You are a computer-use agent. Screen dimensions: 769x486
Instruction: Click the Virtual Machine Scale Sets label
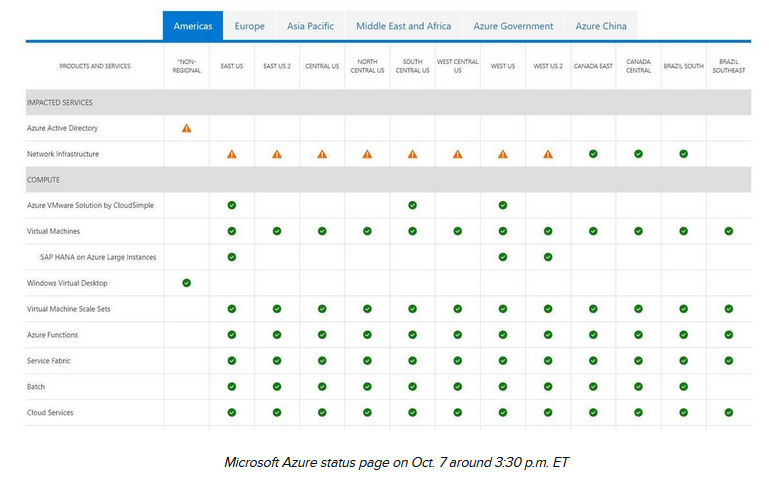coord(69,309)
